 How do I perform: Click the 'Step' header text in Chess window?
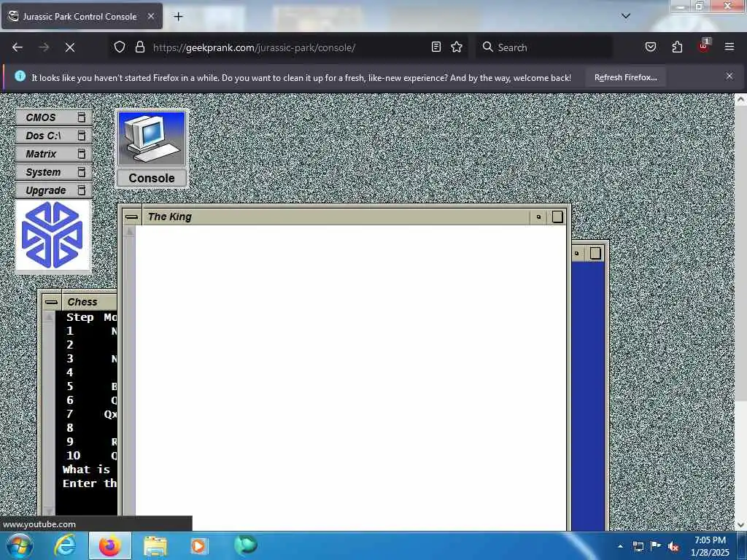pos(80,317)
